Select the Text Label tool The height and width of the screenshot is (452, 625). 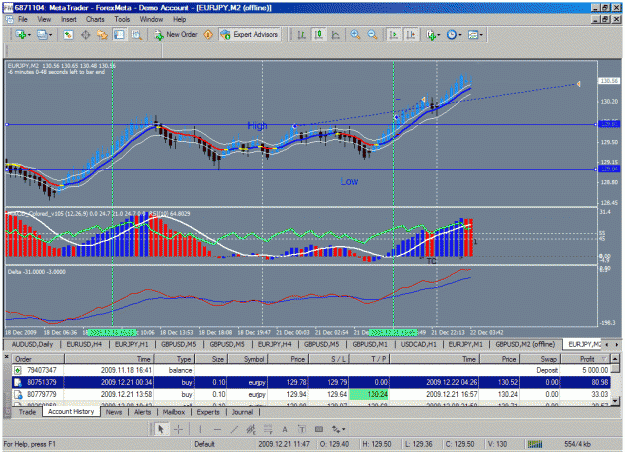point(302,430)
